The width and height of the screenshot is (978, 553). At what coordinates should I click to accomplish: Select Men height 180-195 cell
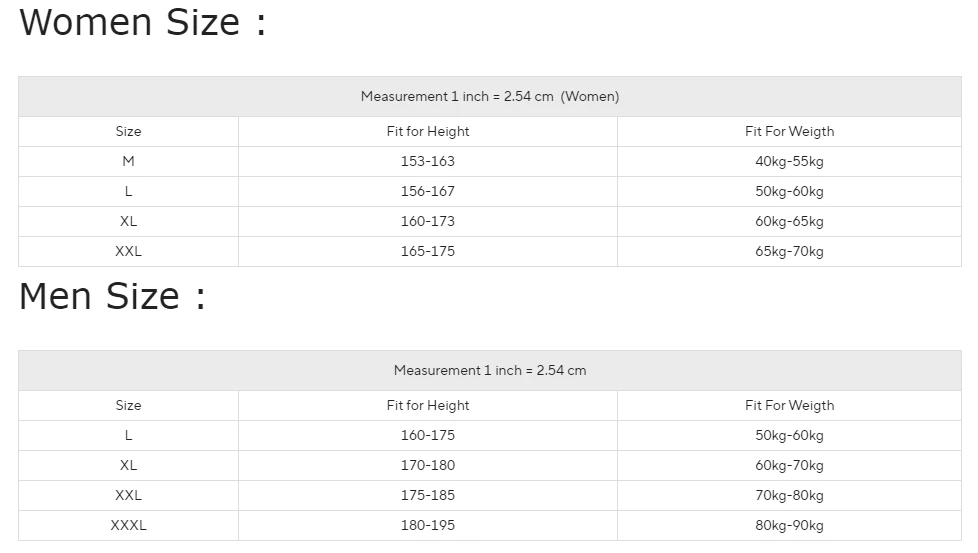(x=427, y=526)
